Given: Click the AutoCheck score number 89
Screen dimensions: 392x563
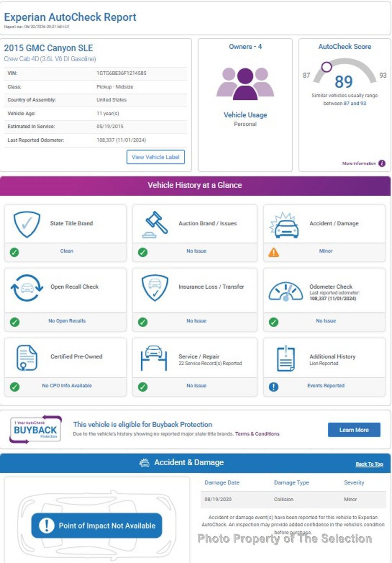Looking at the screenshot, I should (343, 82).
